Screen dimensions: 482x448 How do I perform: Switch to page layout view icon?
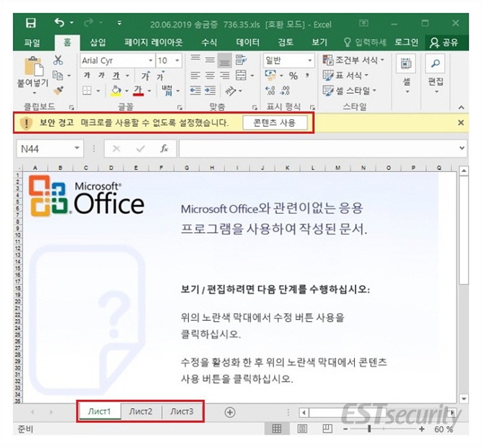[302, 429]
